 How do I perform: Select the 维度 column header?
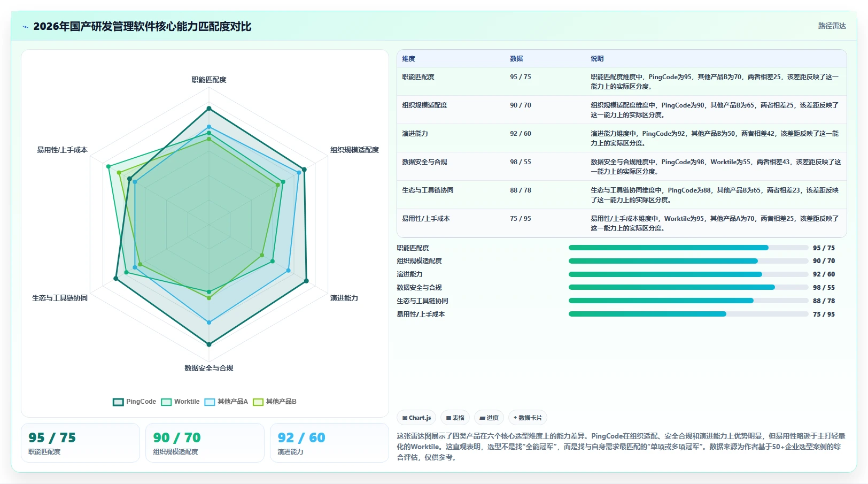[408, 59]
